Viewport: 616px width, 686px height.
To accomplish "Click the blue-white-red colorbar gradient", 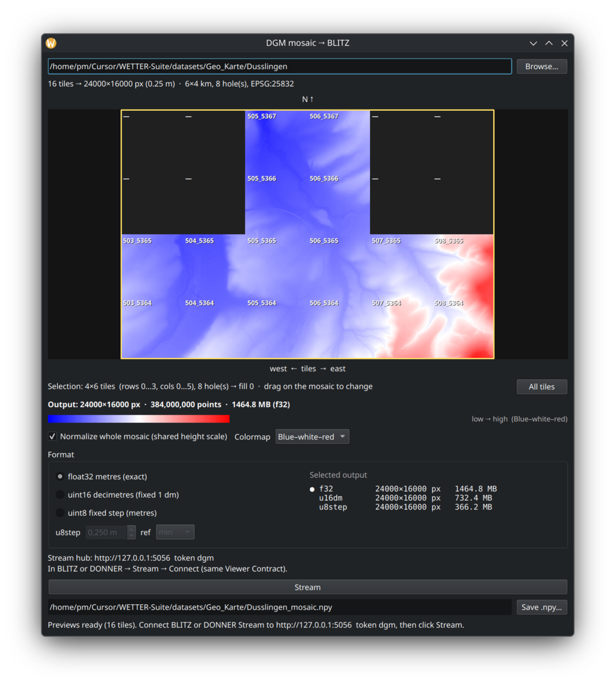I will (x=139, y=419).
